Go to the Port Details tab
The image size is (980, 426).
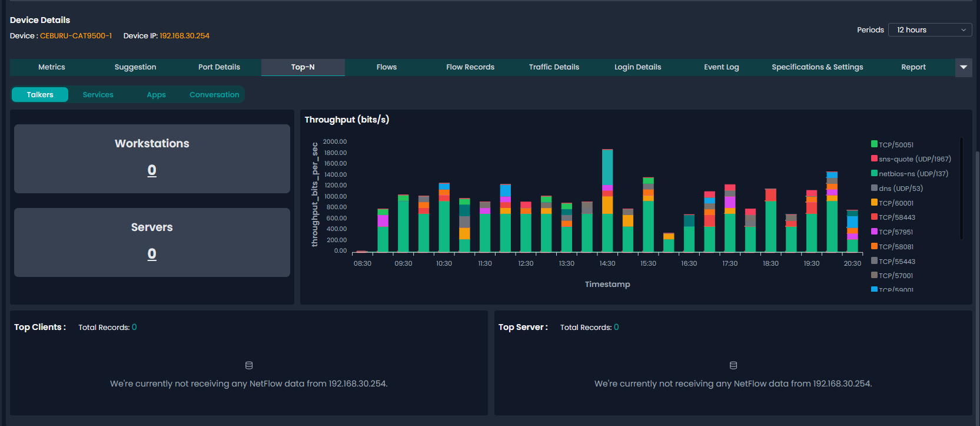pos(219,67)
